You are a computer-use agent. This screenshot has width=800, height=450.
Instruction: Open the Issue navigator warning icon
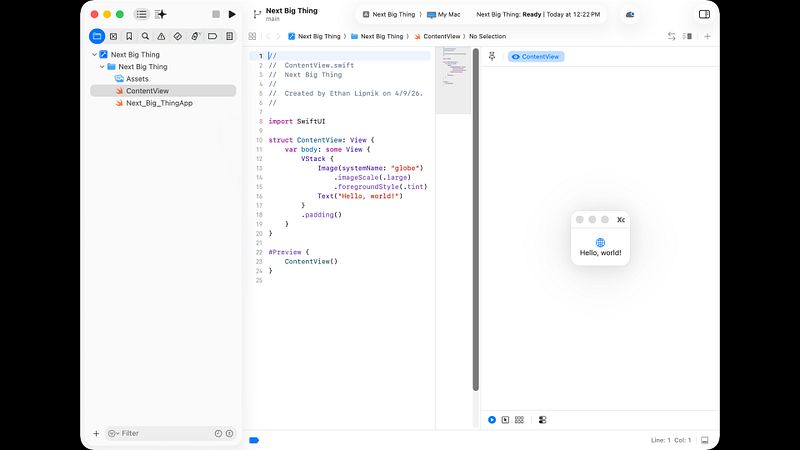(161, 36)
